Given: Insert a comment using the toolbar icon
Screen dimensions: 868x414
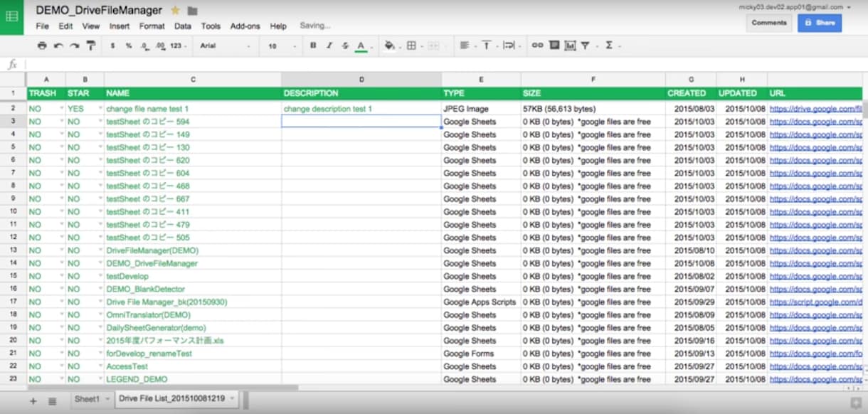Looking at the screenshot, I should tap(554, 46).
